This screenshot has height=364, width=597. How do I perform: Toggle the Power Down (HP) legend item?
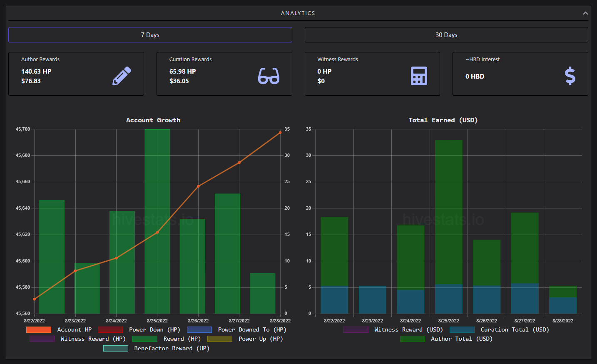139,329
